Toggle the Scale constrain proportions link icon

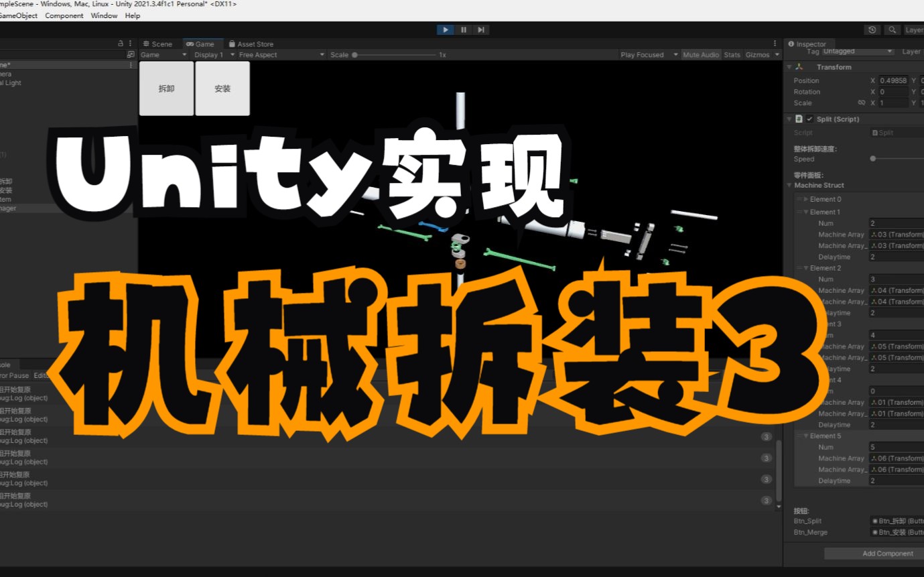pos(862,103)
